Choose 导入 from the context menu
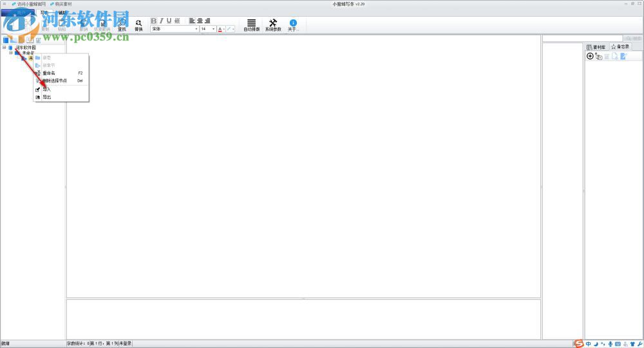This screenshot has width=644, height=348. click(x=61, y=89)
